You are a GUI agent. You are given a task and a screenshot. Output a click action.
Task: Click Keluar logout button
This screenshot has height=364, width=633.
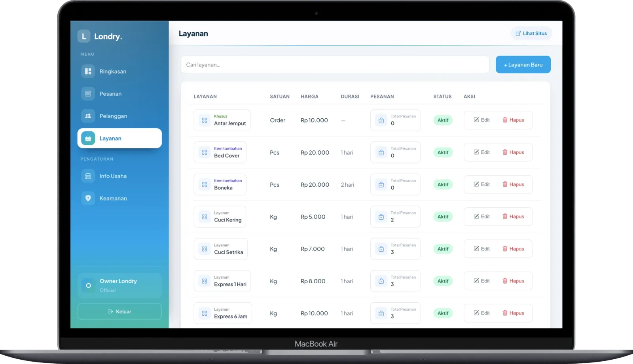[119, 311]
